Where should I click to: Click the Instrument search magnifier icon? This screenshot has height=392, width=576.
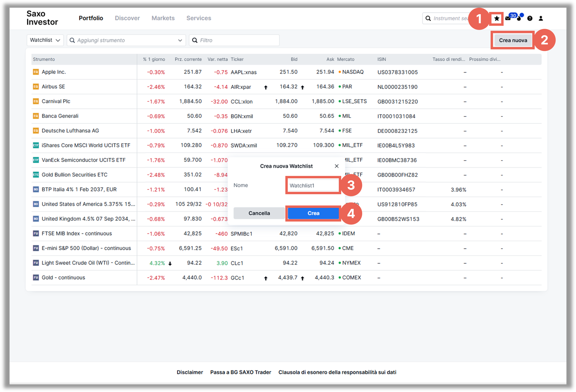[428, 18]
